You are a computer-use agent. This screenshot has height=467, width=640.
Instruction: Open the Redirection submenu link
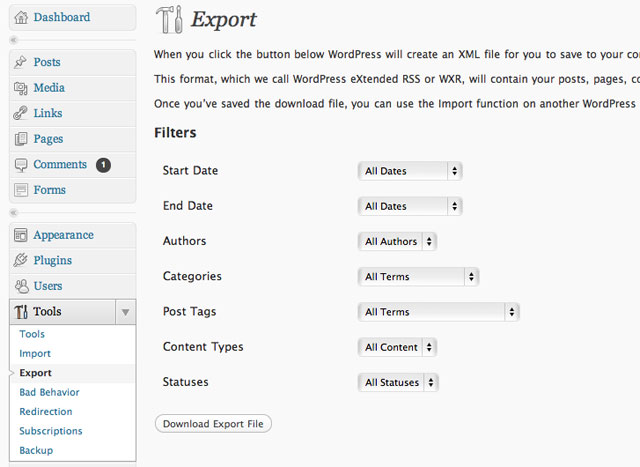[x=46, y=411]
